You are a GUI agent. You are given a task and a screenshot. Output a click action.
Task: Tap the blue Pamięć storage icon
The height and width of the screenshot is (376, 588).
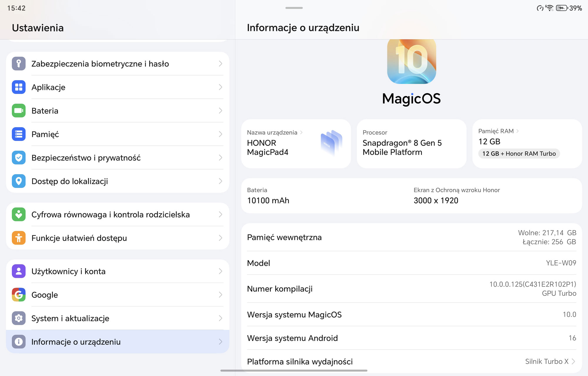19,134
